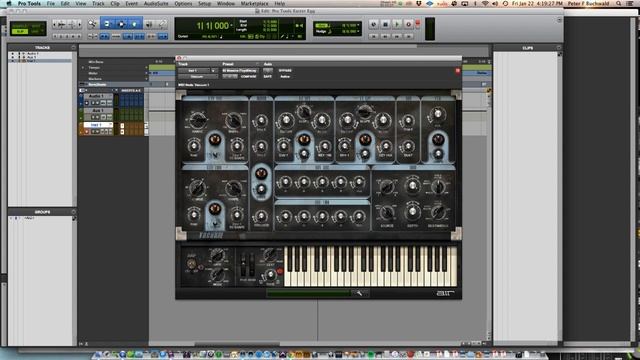640x360 pixels.
Task: Open the AudioSuite menu
Action: 156,3
